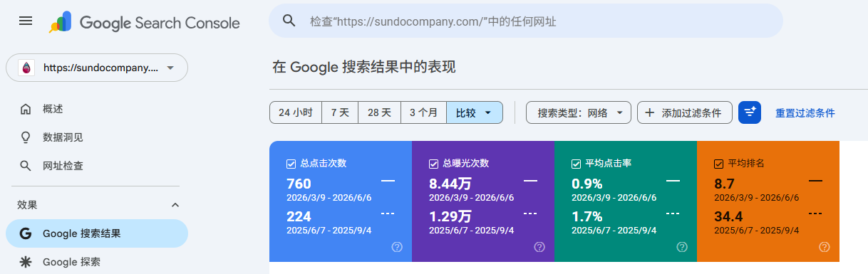The image size is (868, 274).
Task: Click the search magnifier icon in URL bar
Action: 289,21
